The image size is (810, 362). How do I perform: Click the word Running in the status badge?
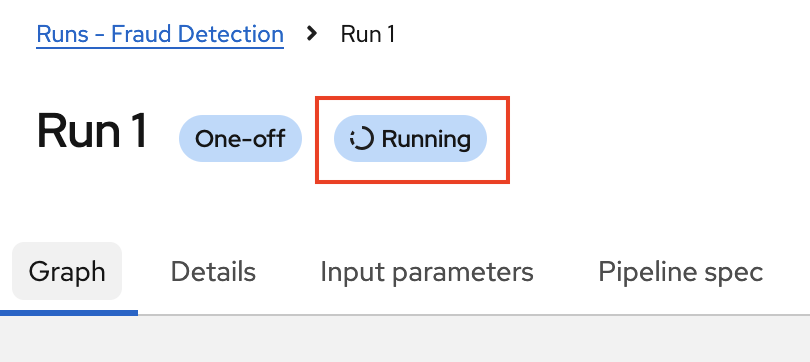[426, 139]
